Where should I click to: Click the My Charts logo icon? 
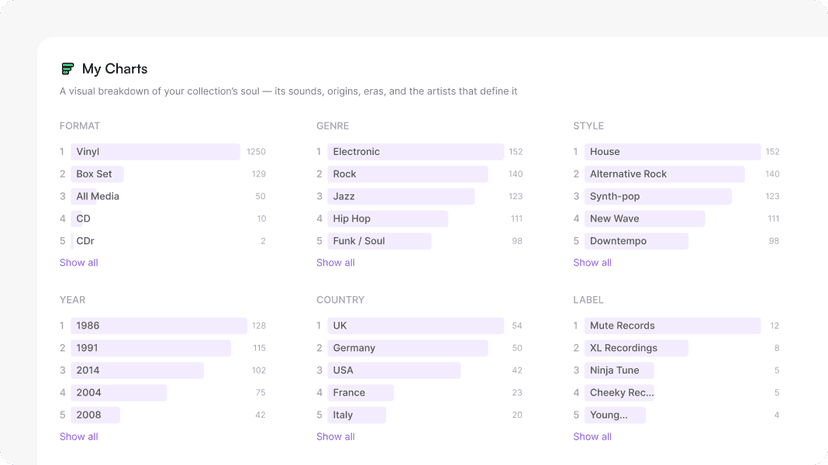coord(68,69)
